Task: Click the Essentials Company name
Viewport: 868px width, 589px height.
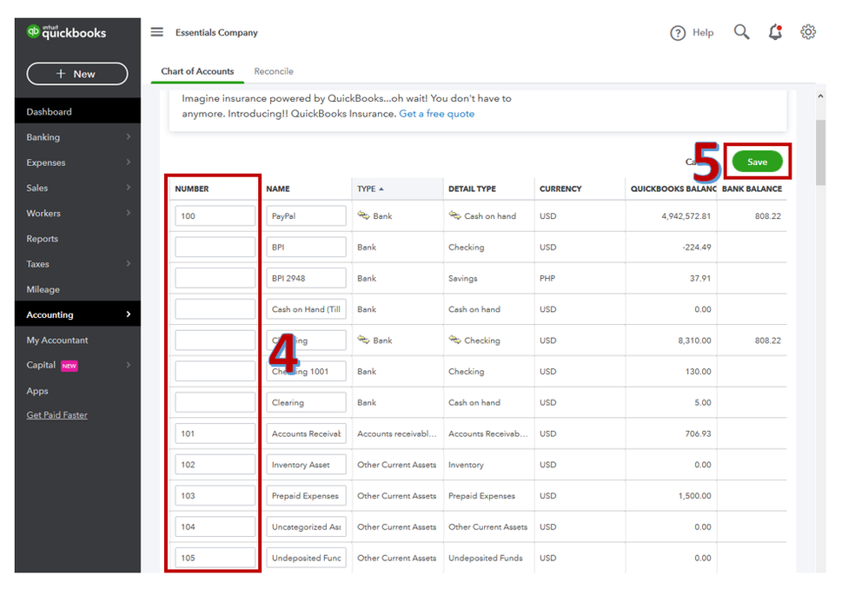Action: [x=216, y=33]
